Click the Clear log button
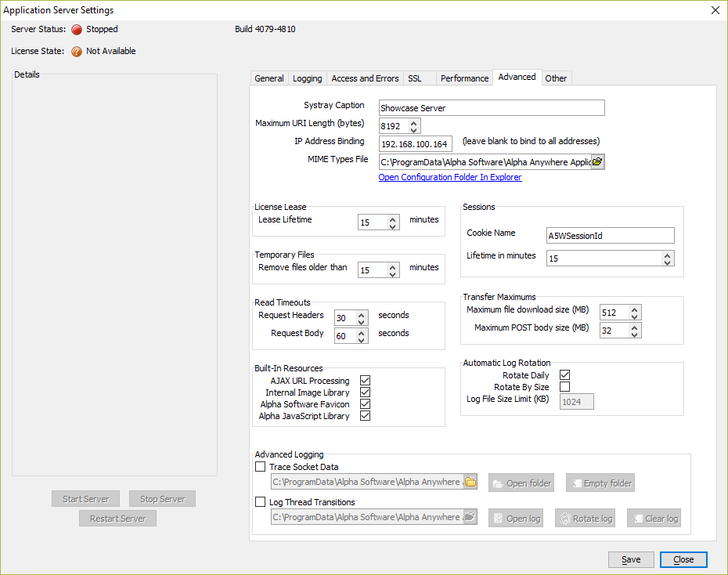Image resolution: width=728 pixels, height=575 pixels. coord(654,519)
